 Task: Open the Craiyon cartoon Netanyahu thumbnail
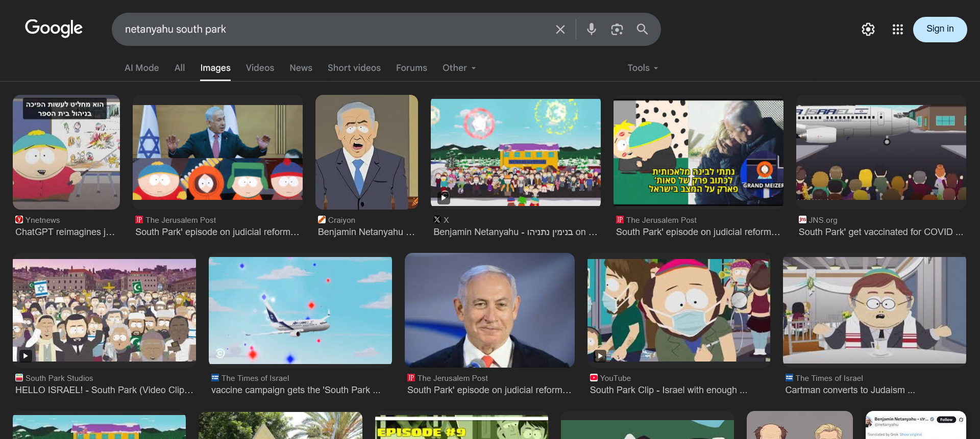tap(366, 152)
